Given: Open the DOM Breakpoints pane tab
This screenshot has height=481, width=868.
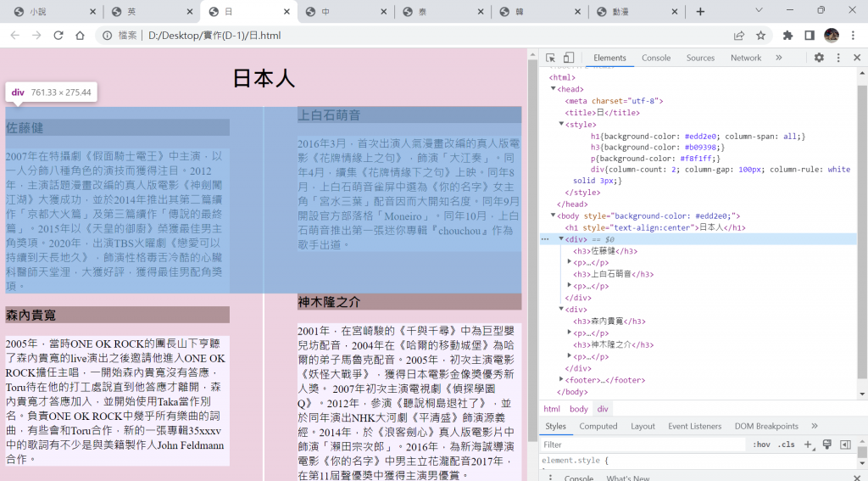Looking at the screenshot, I should click(766, 426).
